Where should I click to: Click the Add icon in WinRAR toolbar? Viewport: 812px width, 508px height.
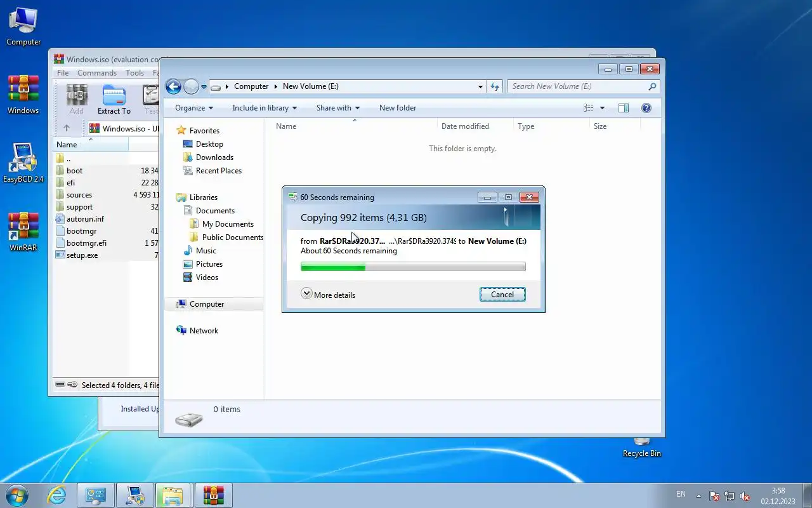coord(77,100)
